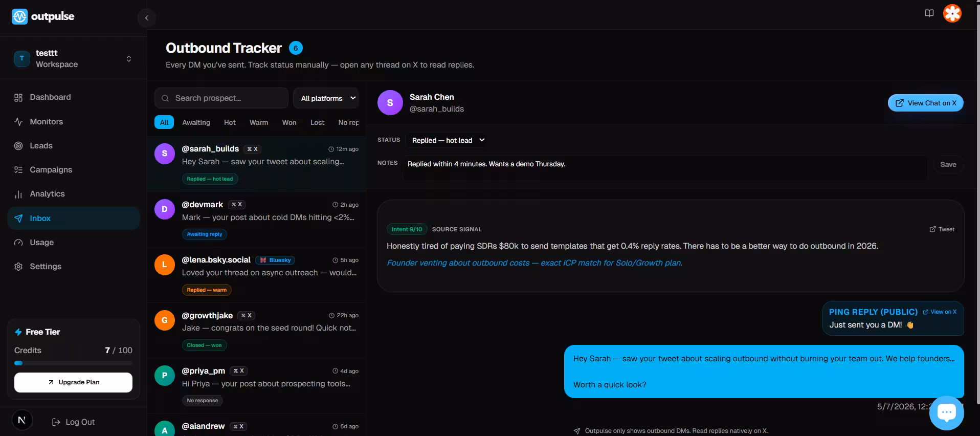This screenshot has height=436, width=980.
Task: Click the round N badge beside Log Out
Action: [x=22, y=420]
